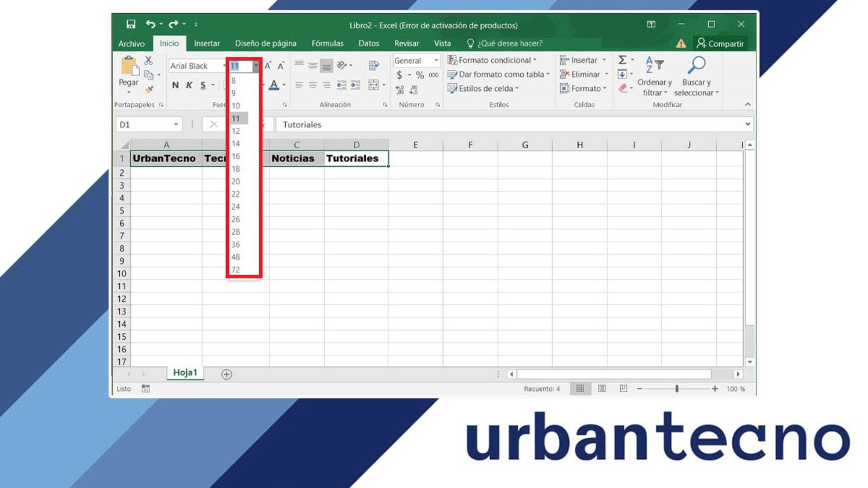The width and height of the screenshot is (868, 488).
Task: Open Ordenar y filtrar menu
Action: tap(655, 76)
